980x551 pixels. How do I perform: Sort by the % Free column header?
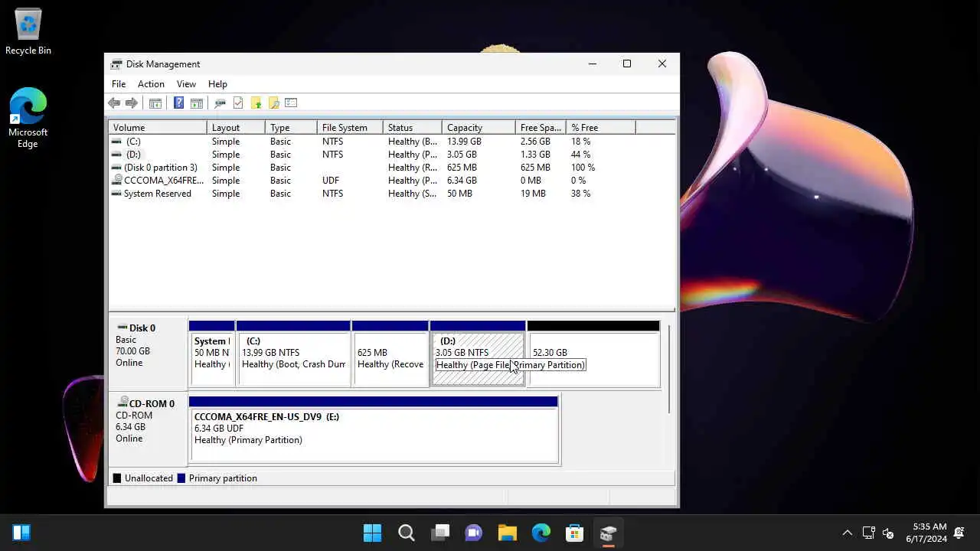coord(600,128)
